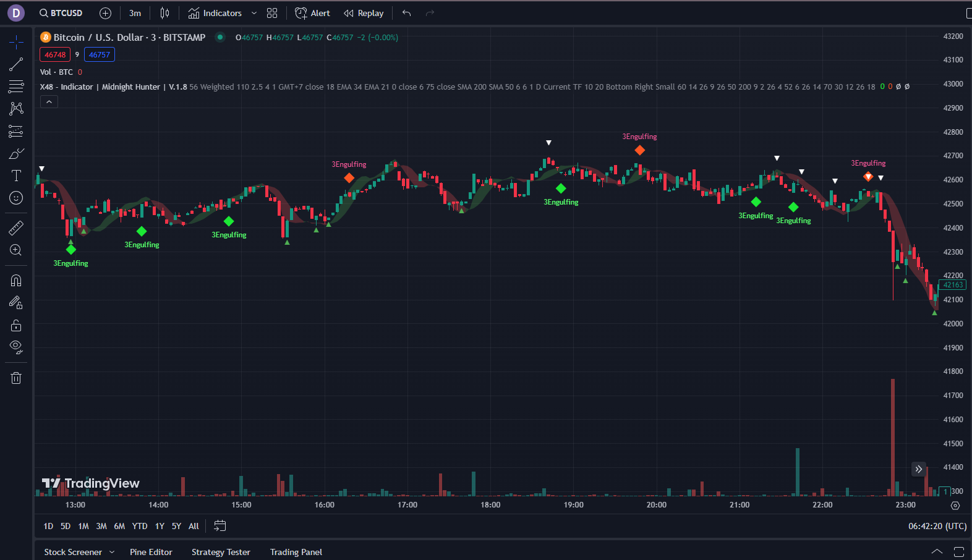Expand the bottom panel upward
The height and width of the screenshot is (560, 972).
click(x=937, y=551)
